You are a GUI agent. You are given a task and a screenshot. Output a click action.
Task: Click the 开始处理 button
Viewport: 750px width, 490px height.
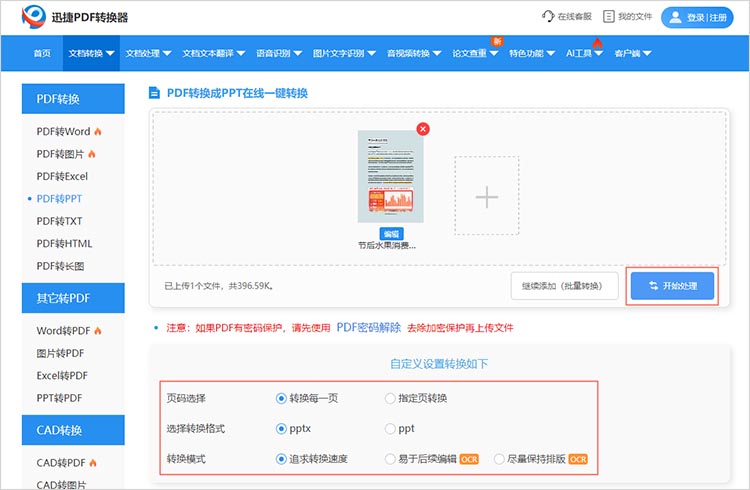click(x=672, y=286)
